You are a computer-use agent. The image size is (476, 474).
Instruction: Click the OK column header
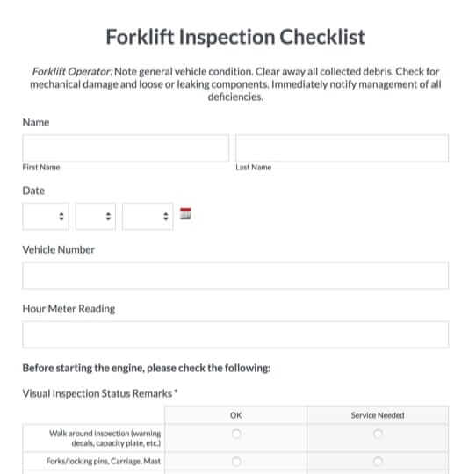pyautogui.click(x=236, y=415)
